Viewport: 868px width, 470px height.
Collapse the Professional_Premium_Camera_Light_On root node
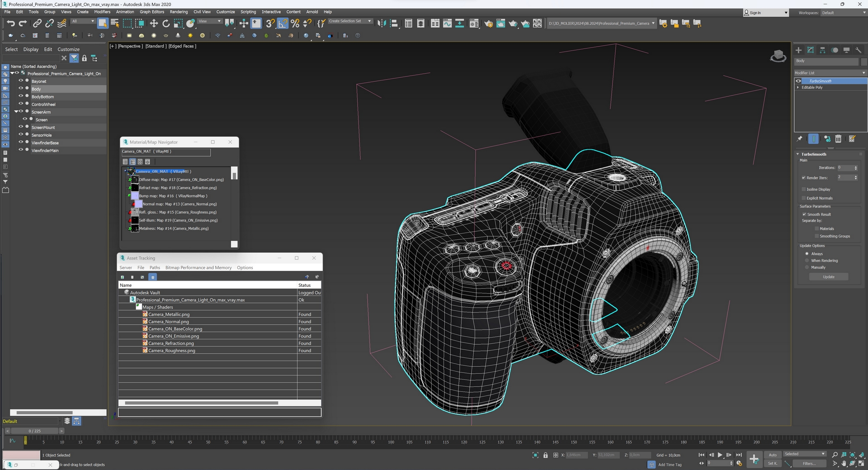(x=12, y=73)
